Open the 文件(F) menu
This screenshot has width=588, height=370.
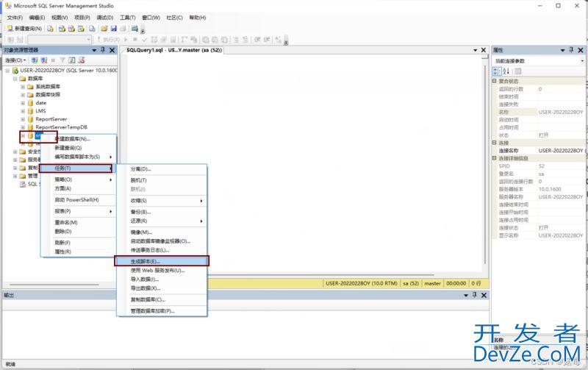point(15,18)
